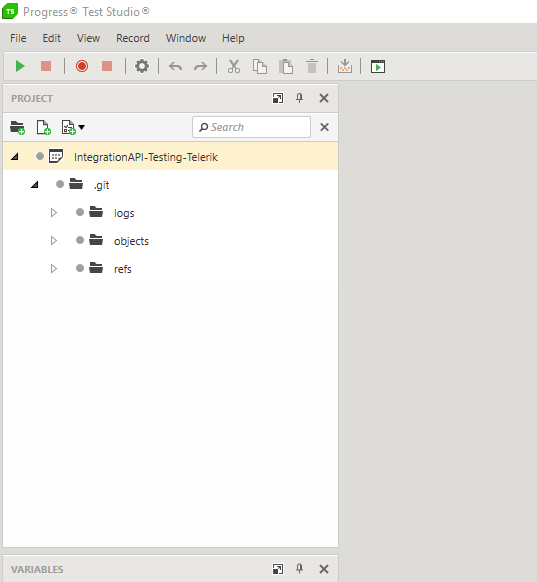
Task: Open the Help menu
Action: (233, 38)
